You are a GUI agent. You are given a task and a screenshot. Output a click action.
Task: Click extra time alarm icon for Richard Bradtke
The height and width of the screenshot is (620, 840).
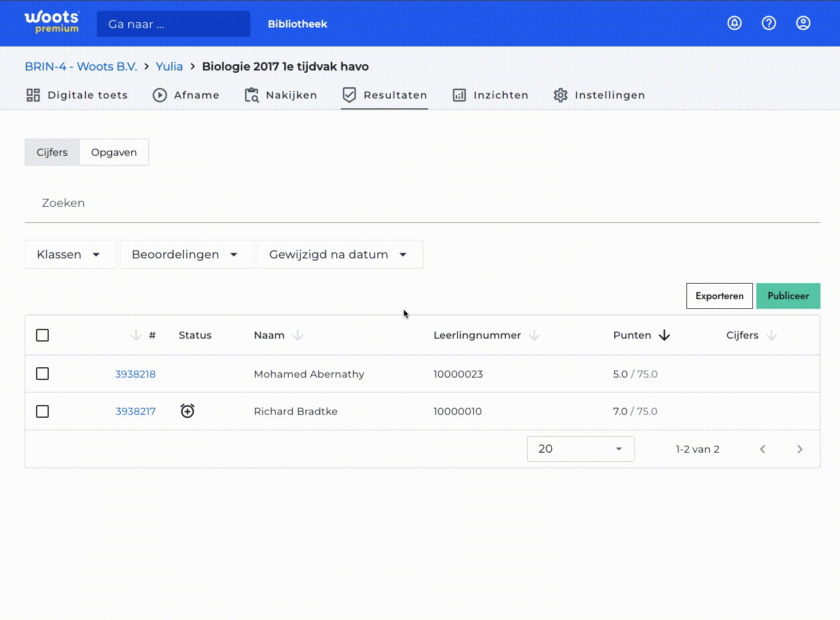tap(187, 411)
